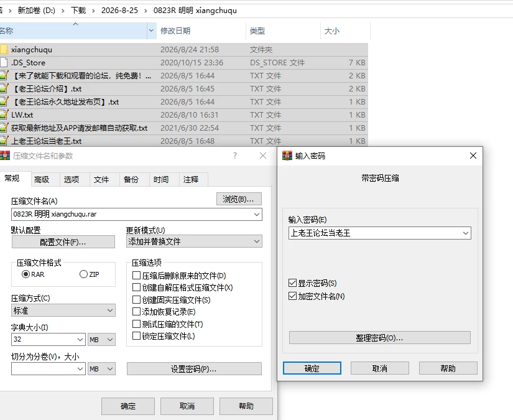Click 帮助 in the 压缩文件名和参数 dialog

coord(246,406)
